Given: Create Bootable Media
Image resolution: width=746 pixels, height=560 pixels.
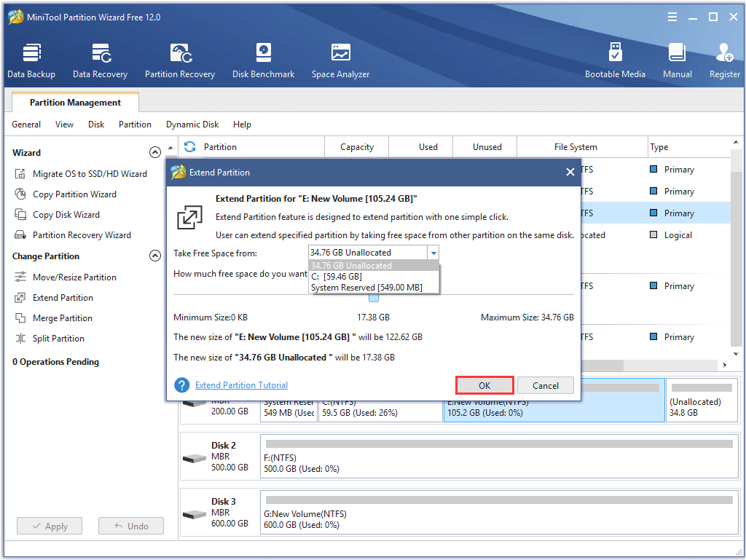Looking at the screenshot, I should click(x=615, y=60).
